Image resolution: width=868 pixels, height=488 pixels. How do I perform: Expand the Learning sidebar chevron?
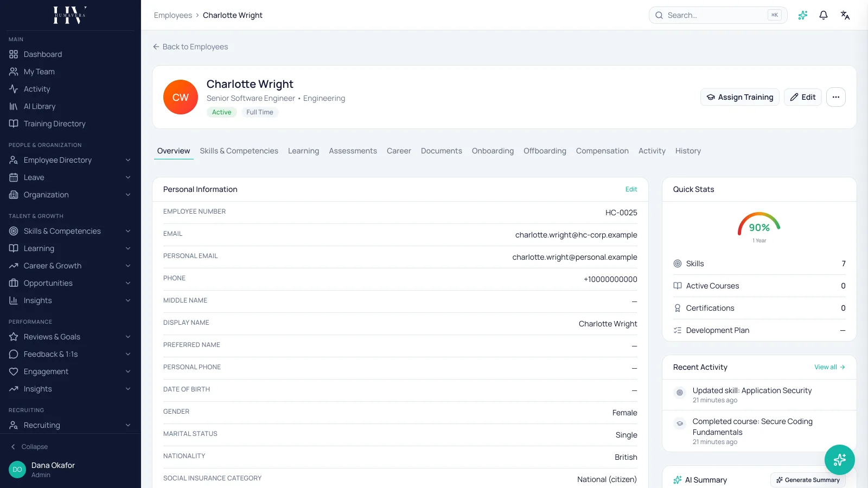128,248
